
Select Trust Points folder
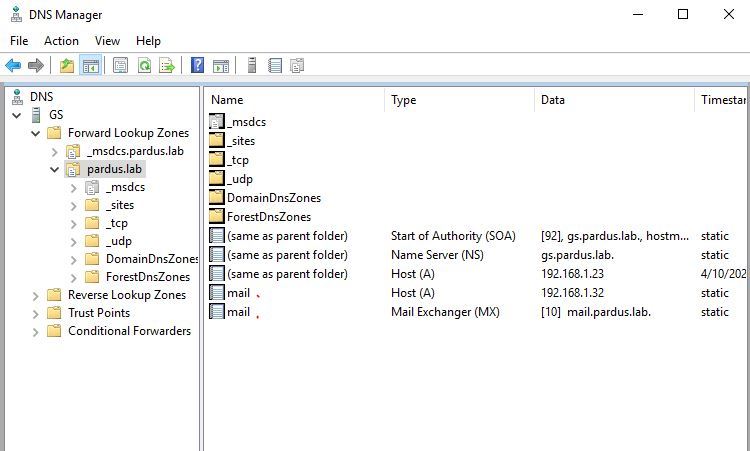tap(99, 313)
